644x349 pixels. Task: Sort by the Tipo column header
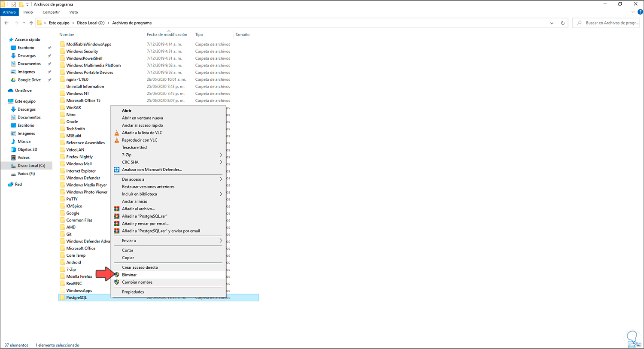tap(199, 35)
